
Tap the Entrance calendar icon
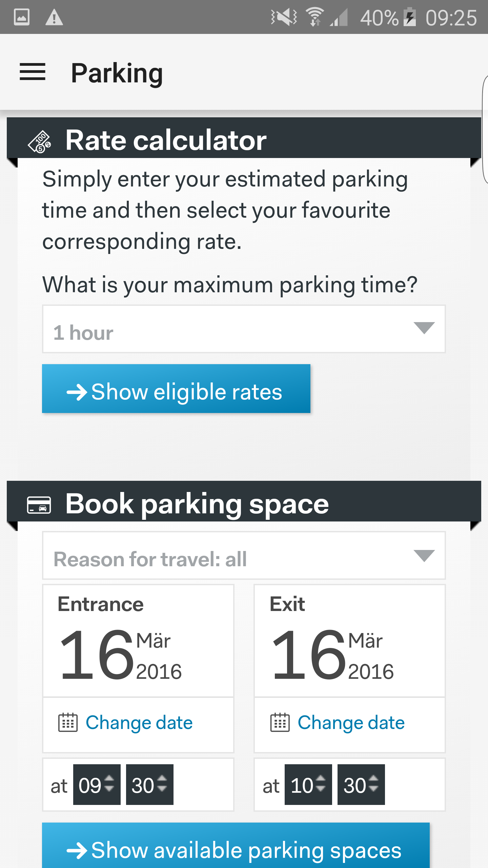click(68, 722)
